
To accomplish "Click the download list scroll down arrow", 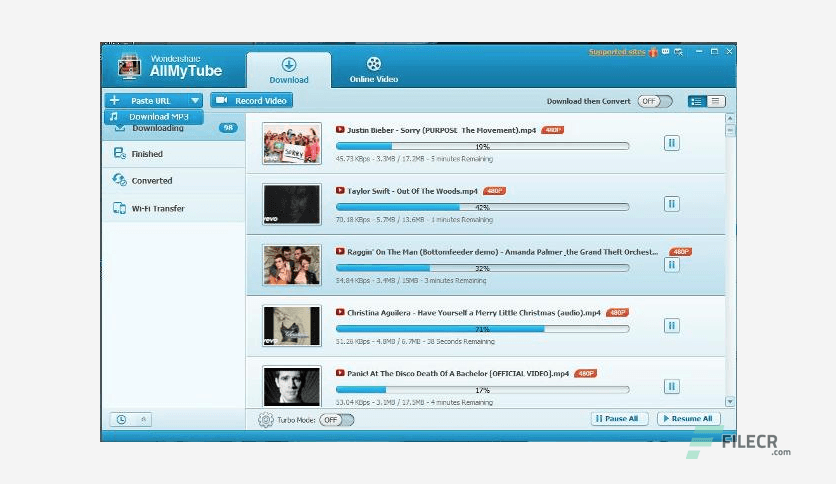I will coord(730,401).
